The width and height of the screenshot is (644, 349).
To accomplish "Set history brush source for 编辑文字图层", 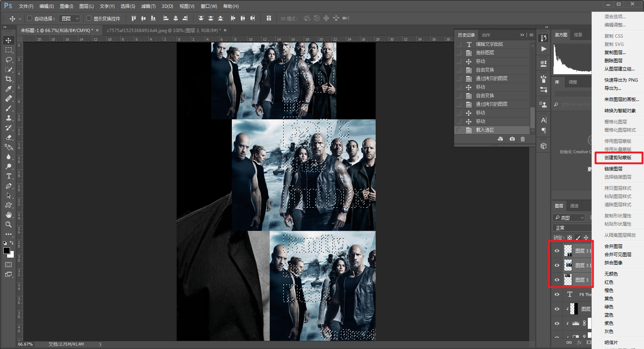I will coord(459,44).
